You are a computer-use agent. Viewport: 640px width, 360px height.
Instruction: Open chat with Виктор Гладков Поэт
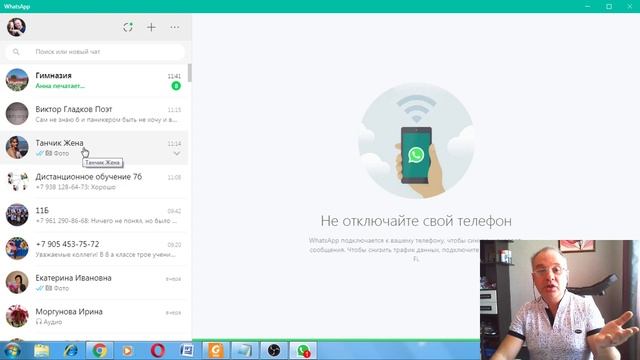94,114
